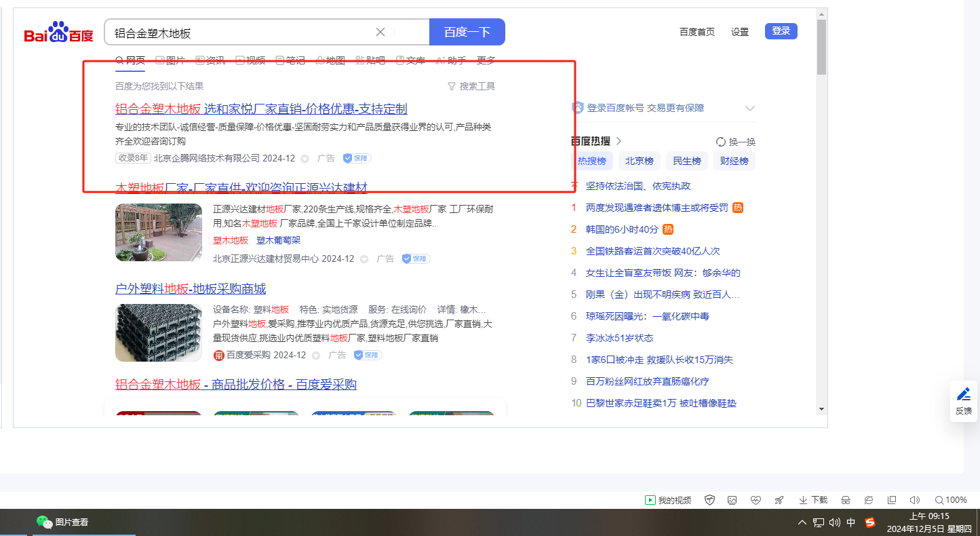Toggle the browser sound speaker icon
The image size is (980, 536).
(x=914, y=500)
